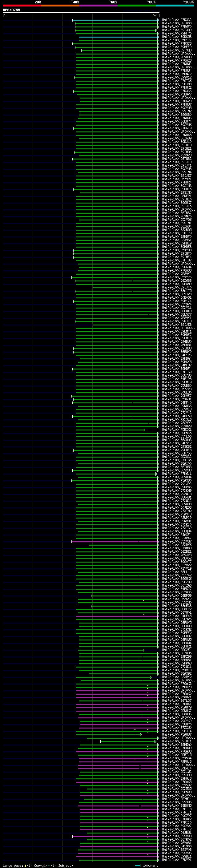197x868 pixels.
Task: Open hit UniRef100_A7R6F0
Action: tap(177, 26)
